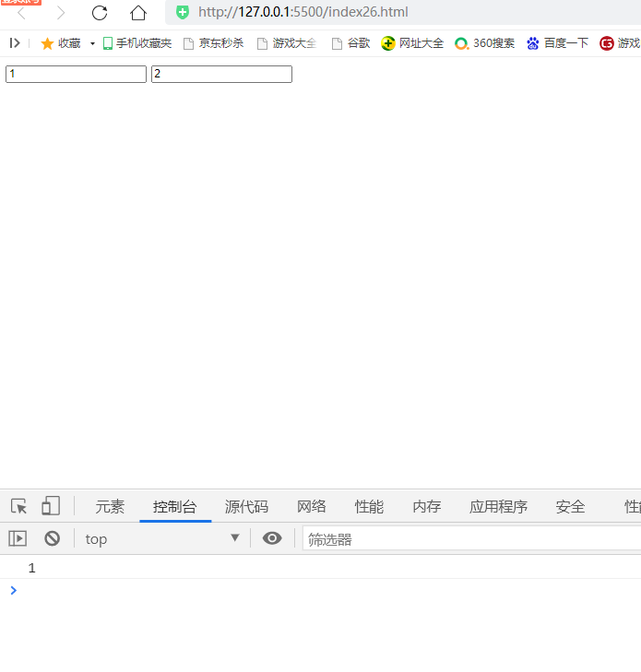Switch to the 元素 tab
Viewport: 641px width, 672px height.
(x=110, y=507)
